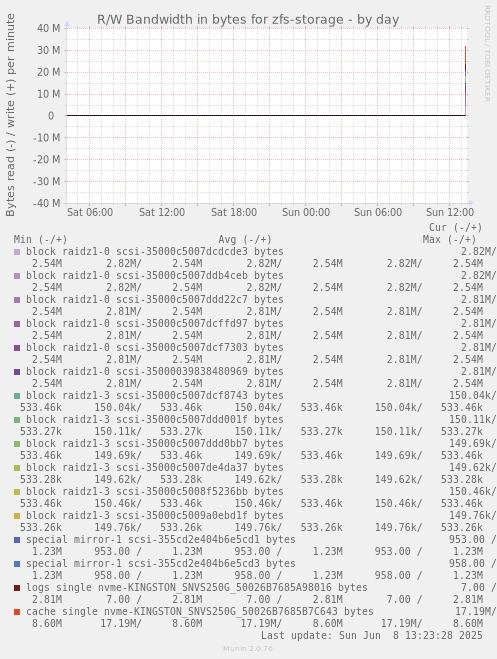Click green swatch for scsi-35000c5007dcf8743
The width and height of the screenshot is (497, 659).
[x=17, y=396]
